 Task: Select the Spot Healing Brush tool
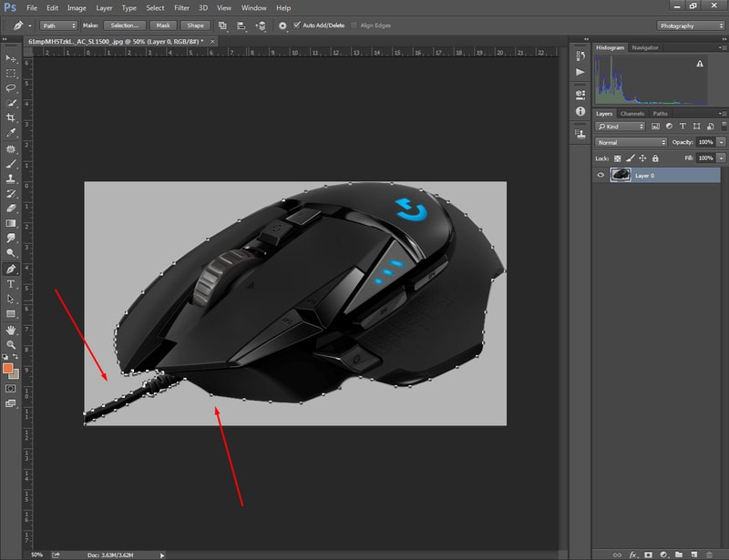pyautogui.click(x=10, y=149)
